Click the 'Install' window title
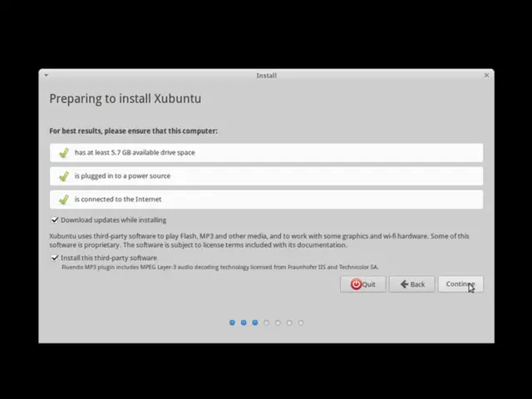The image size is (532, 399). click(266, 76)
